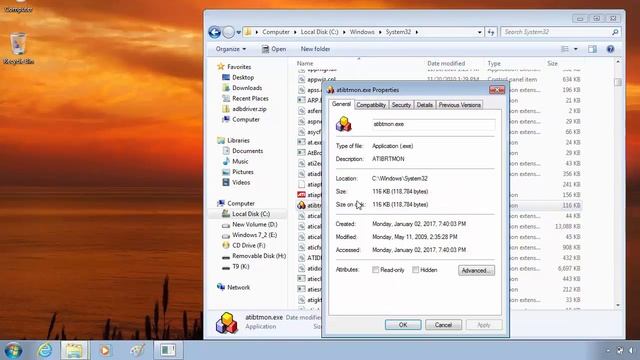
Task: Switch to the Compatibility tab
Action: (371, 105)
